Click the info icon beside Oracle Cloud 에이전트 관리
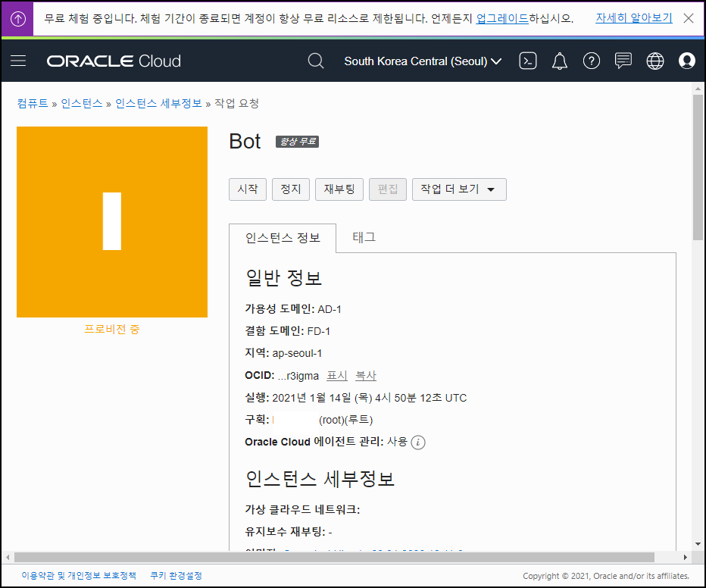 pyautogui.click(x=417, y=443)
